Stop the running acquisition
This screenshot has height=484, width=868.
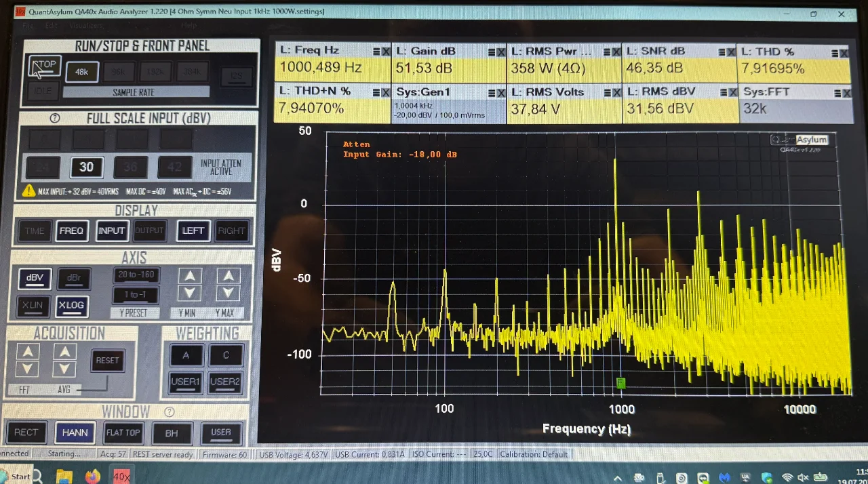click(x=45, y=66)
